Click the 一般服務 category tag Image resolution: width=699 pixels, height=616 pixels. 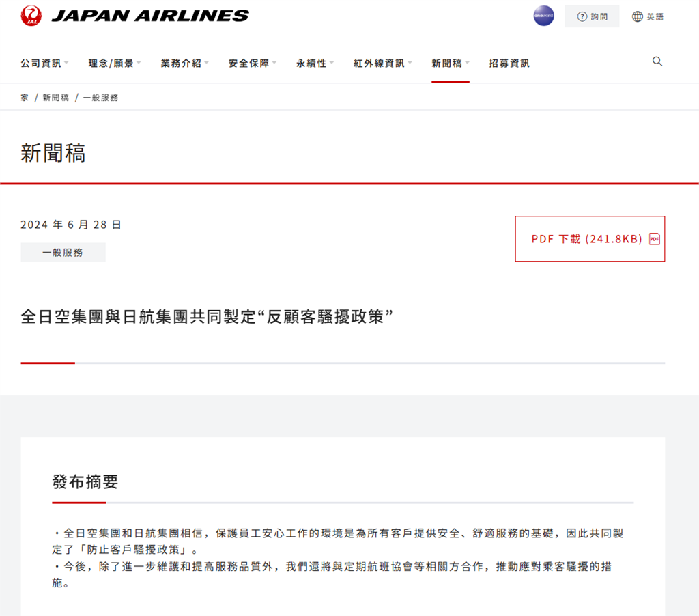[63, 253]
